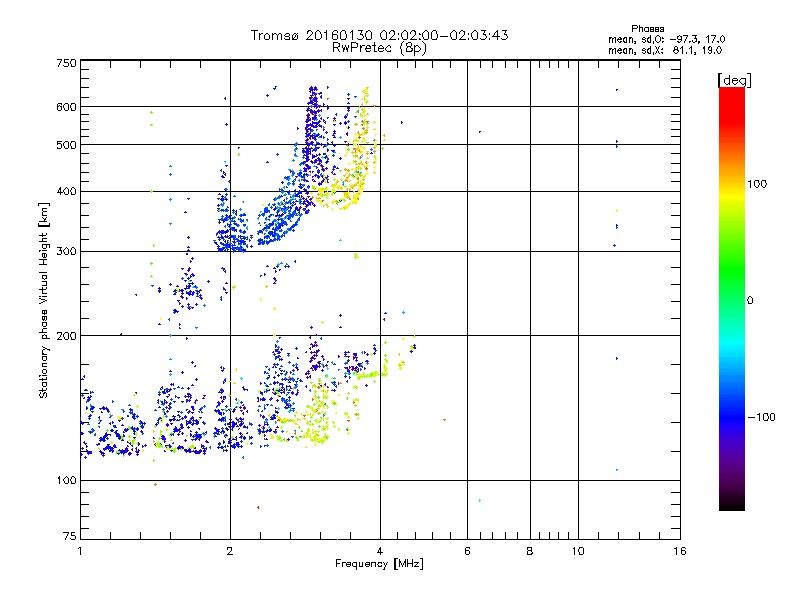Click the 'Phases' statistics heading
Viewport: 800px width, 600px height.
[x=647, y=29]
